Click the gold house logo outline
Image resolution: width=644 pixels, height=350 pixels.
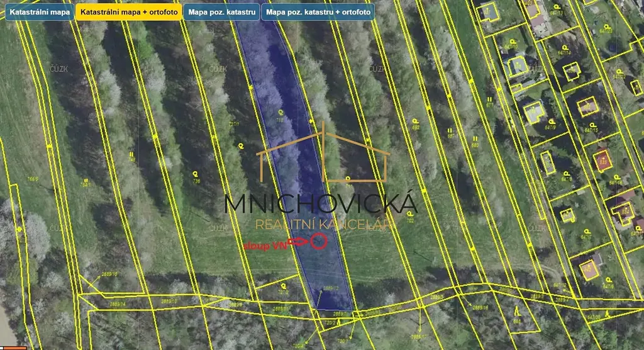pyautogui.click(x=323, y=151)
